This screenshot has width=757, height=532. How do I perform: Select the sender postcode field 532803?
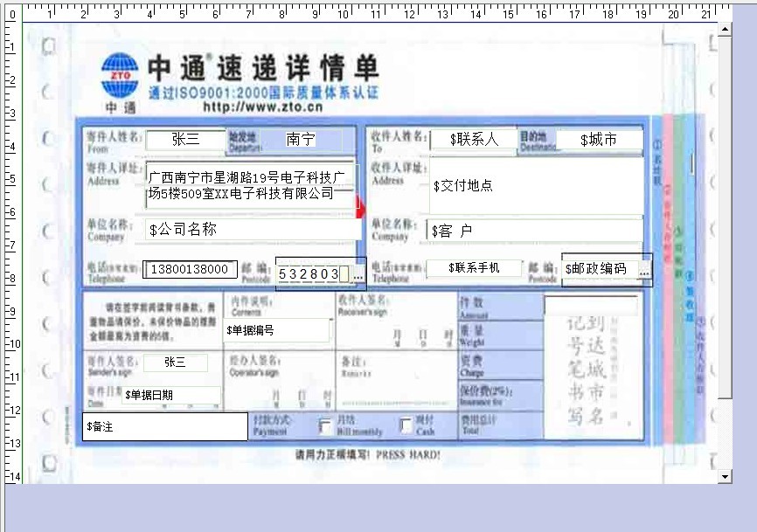tap(309, 274)
